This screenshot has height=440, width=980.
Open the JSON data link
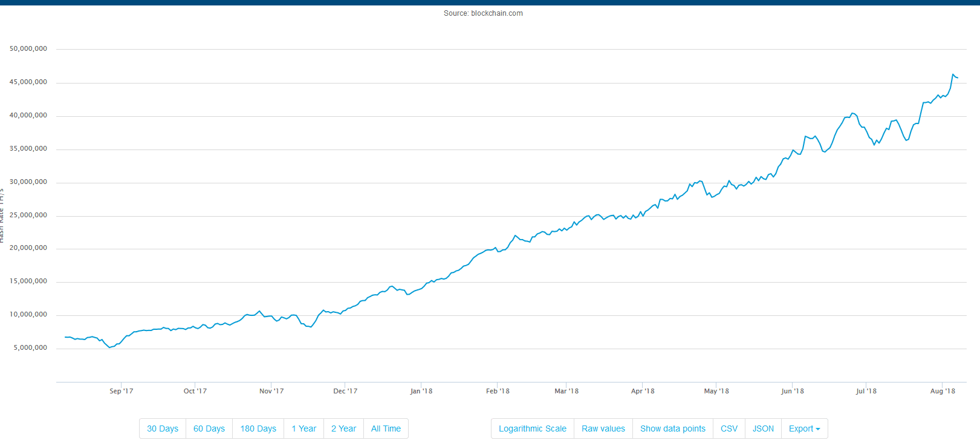(x=763, y=429)
